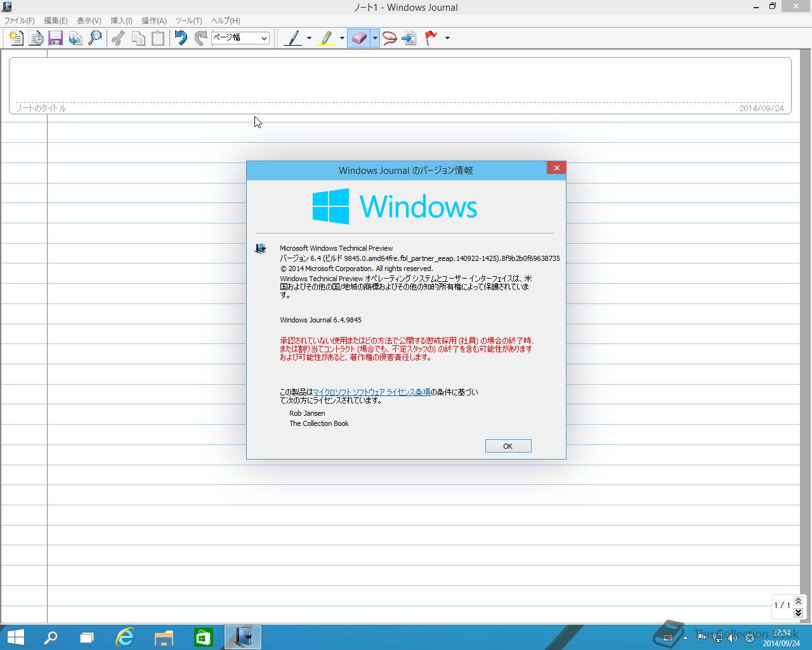Click OK in the version dialog
Viewport: 812px width, 650px height.
(x=508, y=446)
